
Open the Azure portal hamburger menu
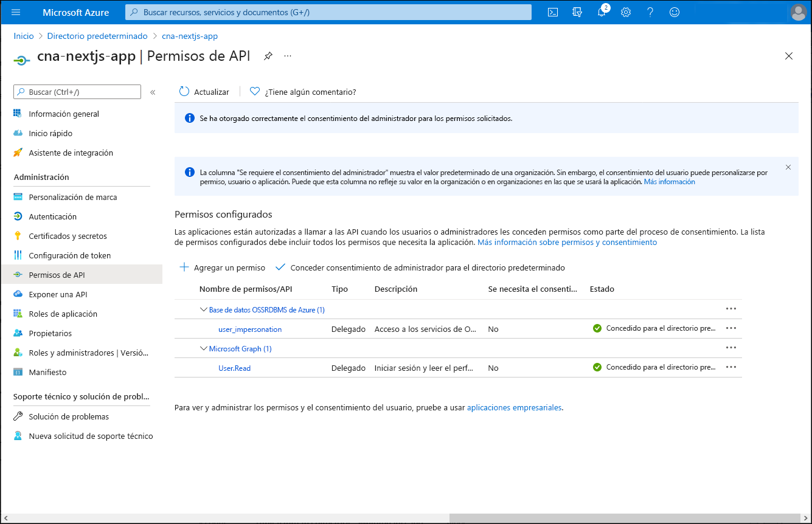pos(16,12)
